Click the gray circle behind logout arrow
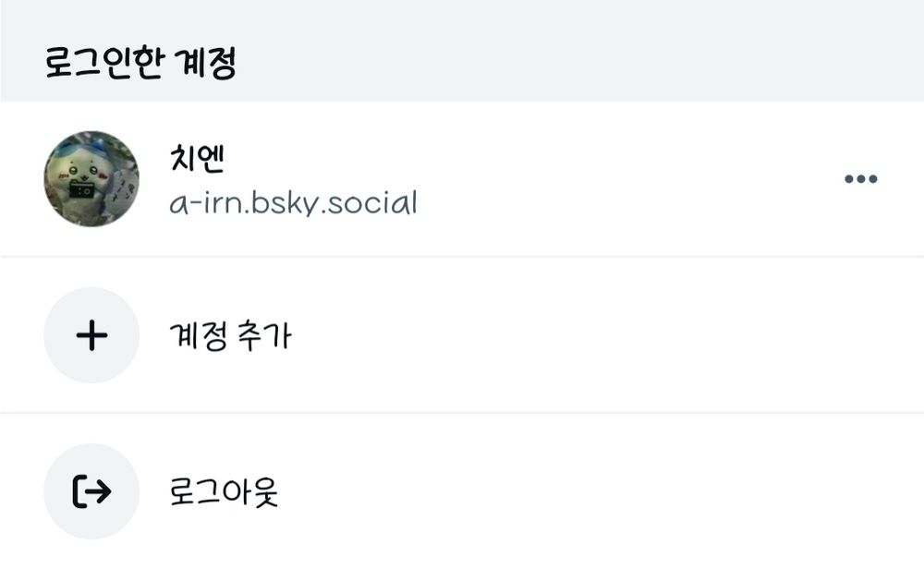The height and width of the screenshot is (568, 924). (x=91, y=491)
